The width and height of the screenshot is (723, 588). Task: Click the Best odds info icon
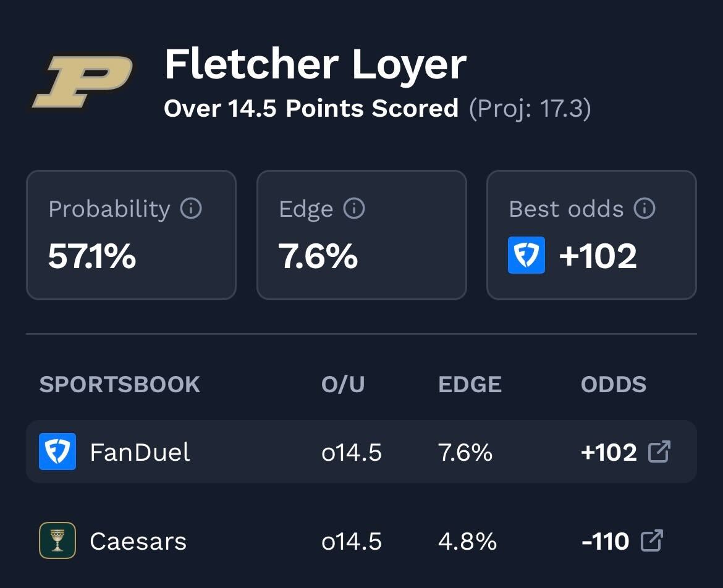(645, 209)
